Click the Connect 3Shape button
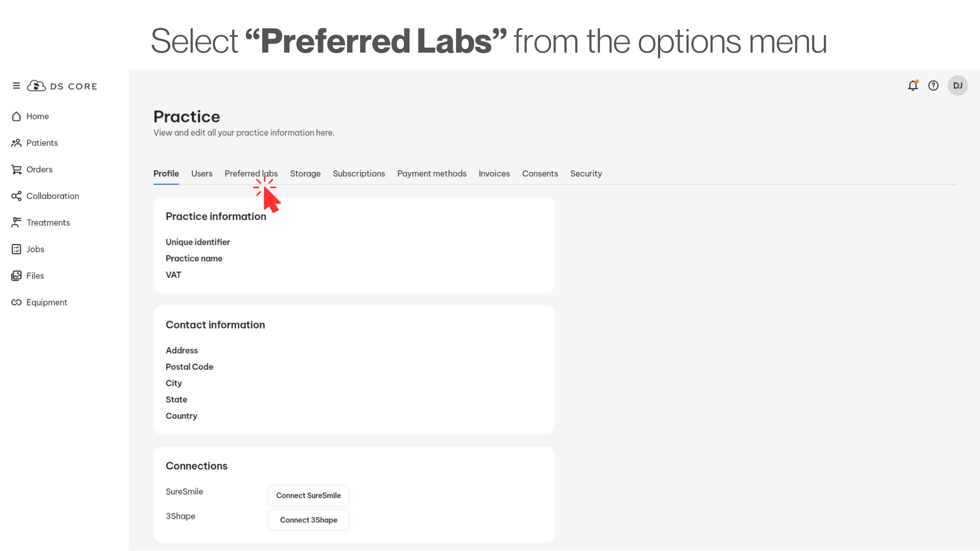 pos(308,520)
